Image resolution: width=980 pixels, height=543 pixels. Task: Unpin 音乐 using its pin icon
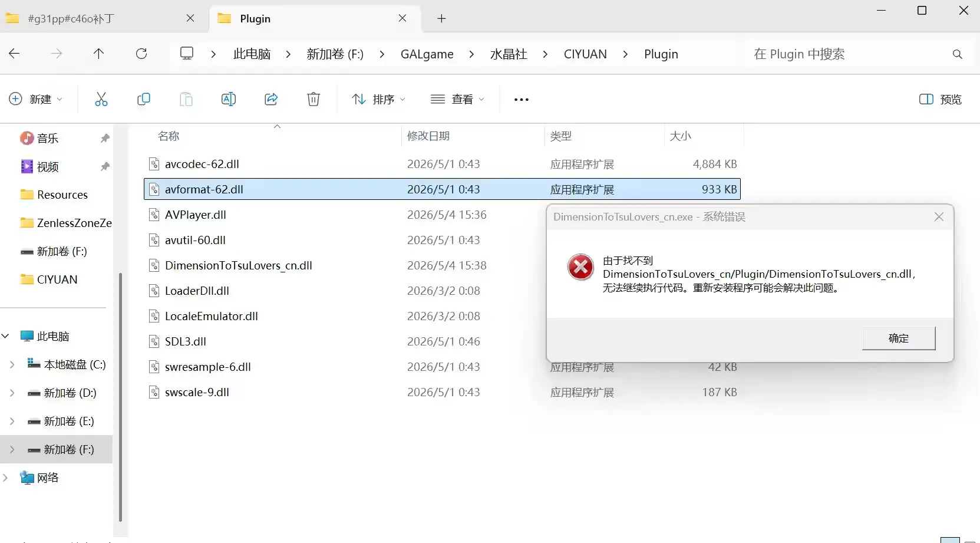pos(105,138)
